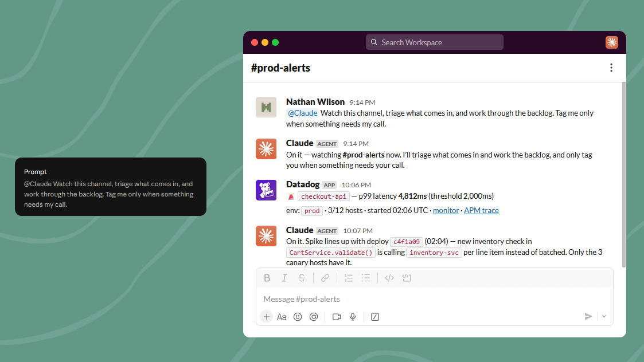Format text as inline code
The height and width of the screenshot is (362, 644).
(x=389, y=278)
